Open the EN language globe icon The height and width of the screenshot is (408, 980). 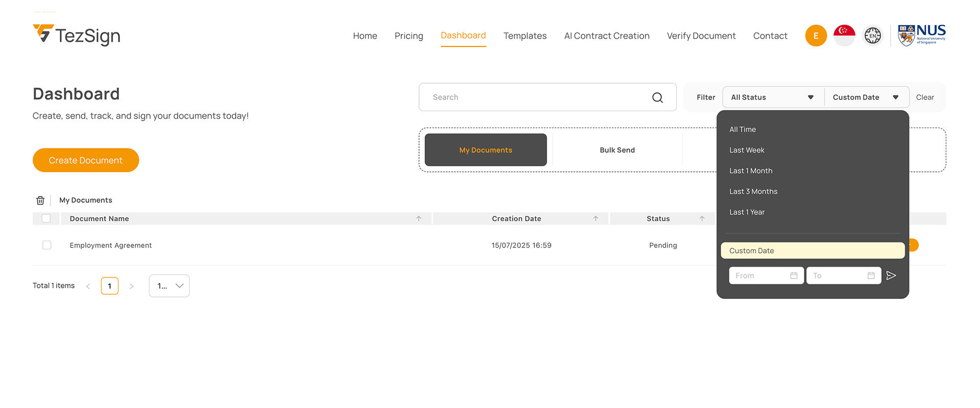[872, 36]
